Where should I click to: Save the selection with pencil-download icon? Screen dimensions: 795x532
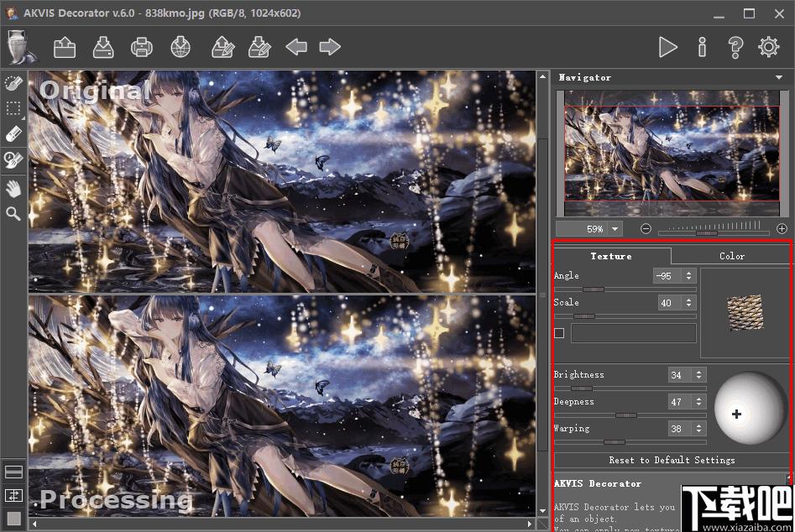259,47
